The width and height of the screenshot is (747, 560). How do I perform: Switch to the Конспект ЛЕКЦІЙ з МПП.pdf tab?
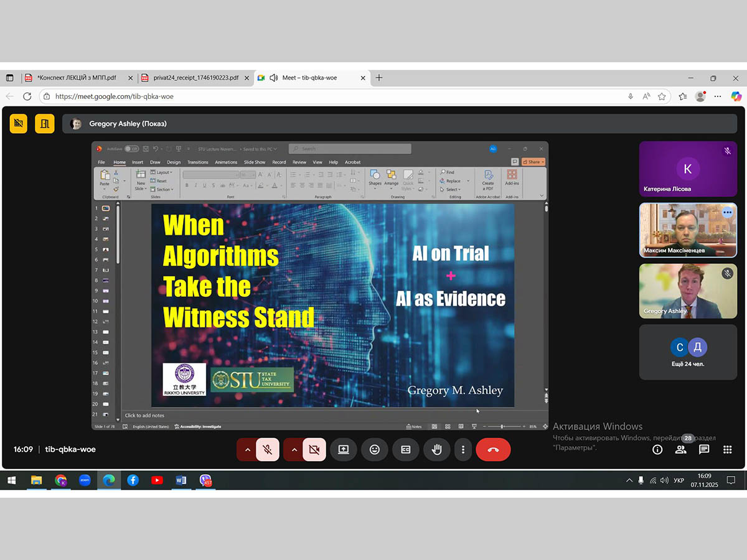click(x=76, y=78)
